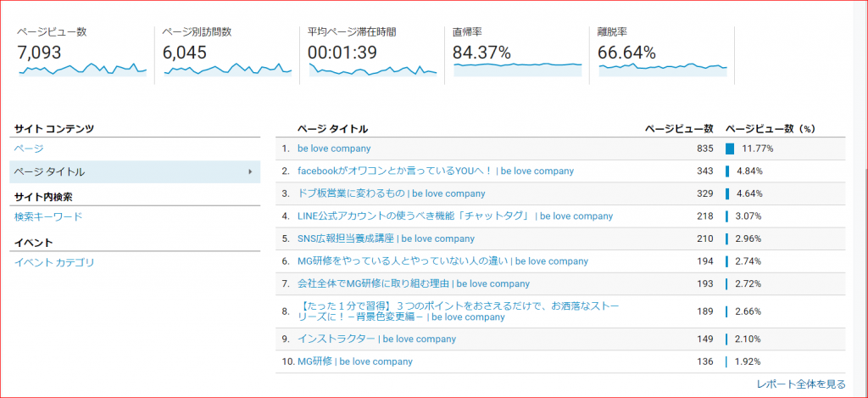Click レポート全体を見る link
Viewport: 868px width, 398px height.
(801, 384)
